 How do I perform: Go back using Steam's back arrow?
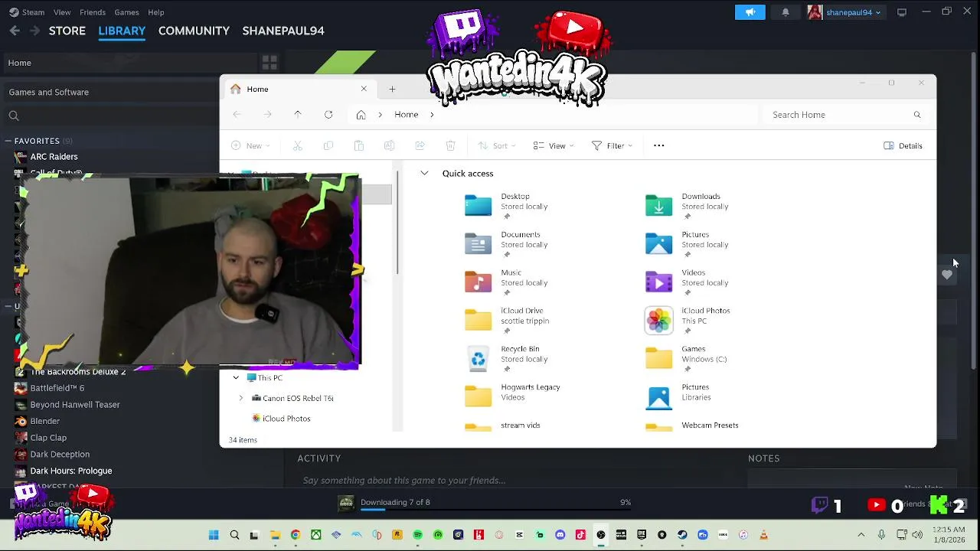[15, 31]
